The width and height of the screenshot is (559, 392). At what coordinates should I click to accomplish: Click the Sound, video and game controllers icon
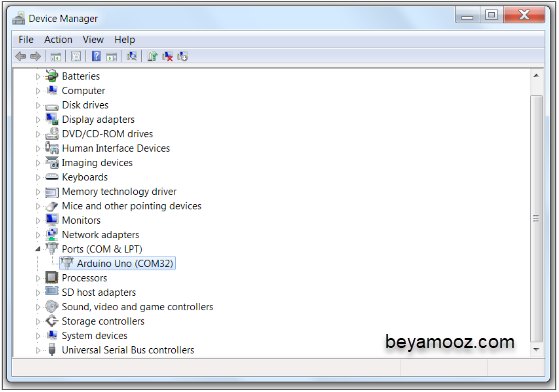click(x=52, y=306)
